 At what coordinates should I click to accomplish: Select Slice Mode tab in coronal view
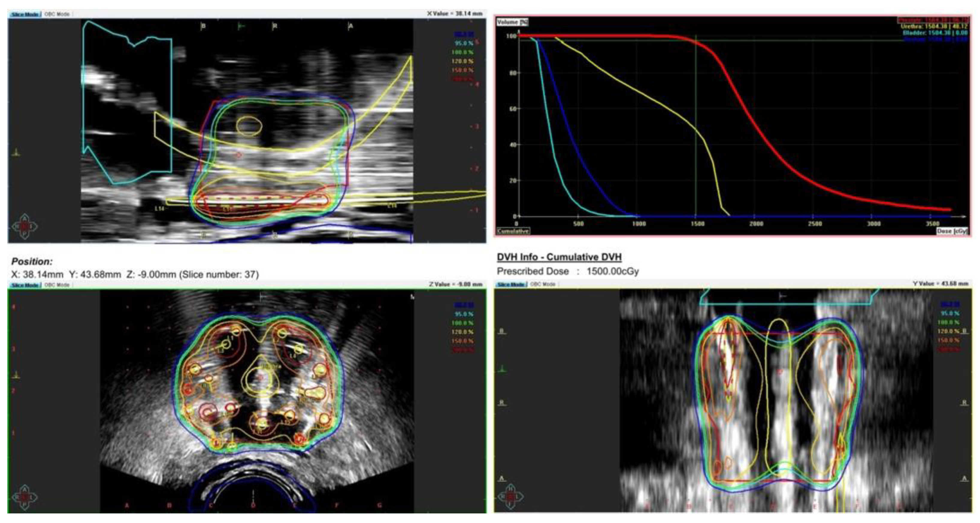511,284
